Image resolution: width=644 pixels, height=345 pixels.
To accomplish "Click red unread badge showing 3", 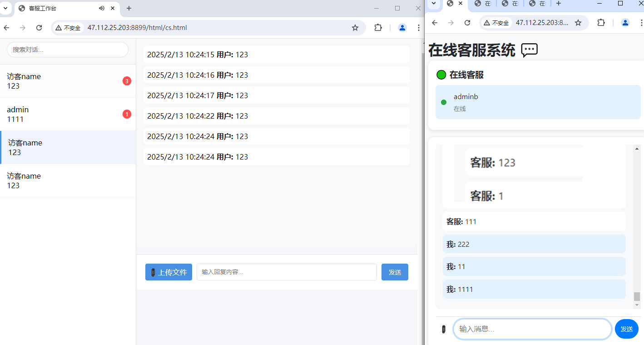I will tap(127, 81).
